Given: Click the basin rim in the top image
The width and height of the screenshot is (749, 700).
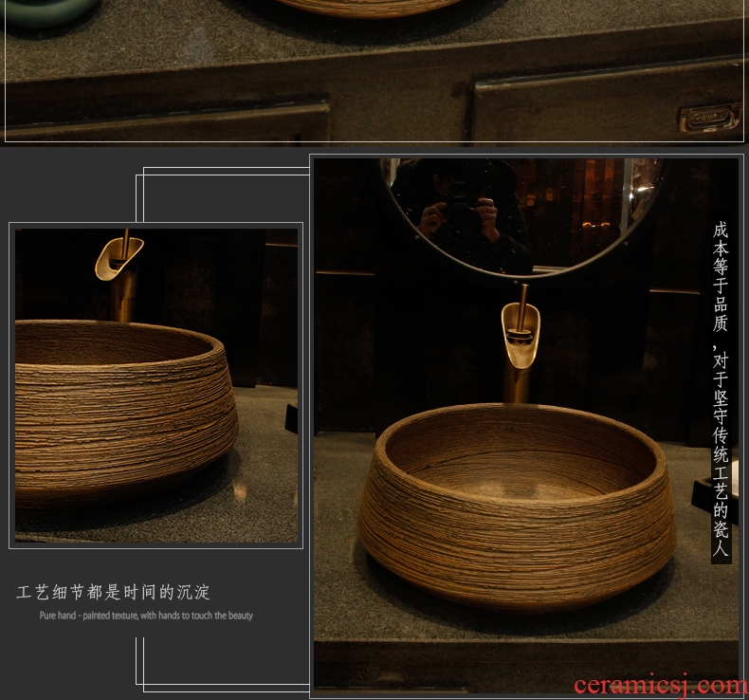Looking at the screenshot, I should [360, 8].
